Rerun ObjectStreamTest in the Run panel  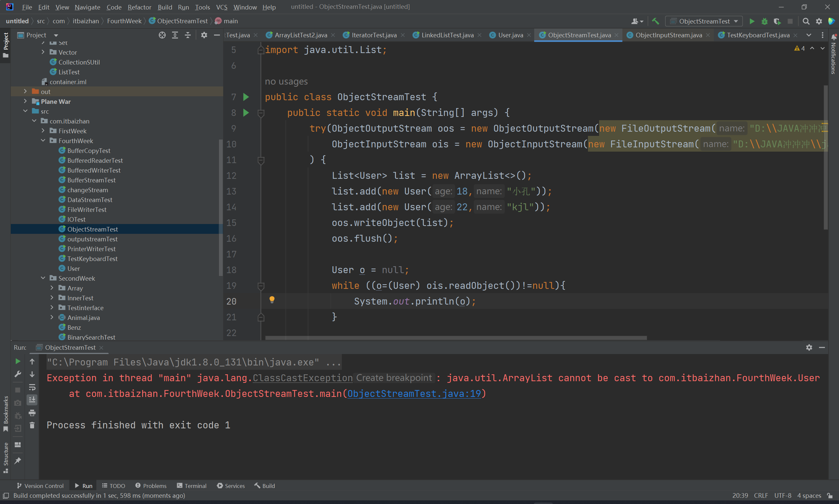pyautogui.click(x=18, y=361)
